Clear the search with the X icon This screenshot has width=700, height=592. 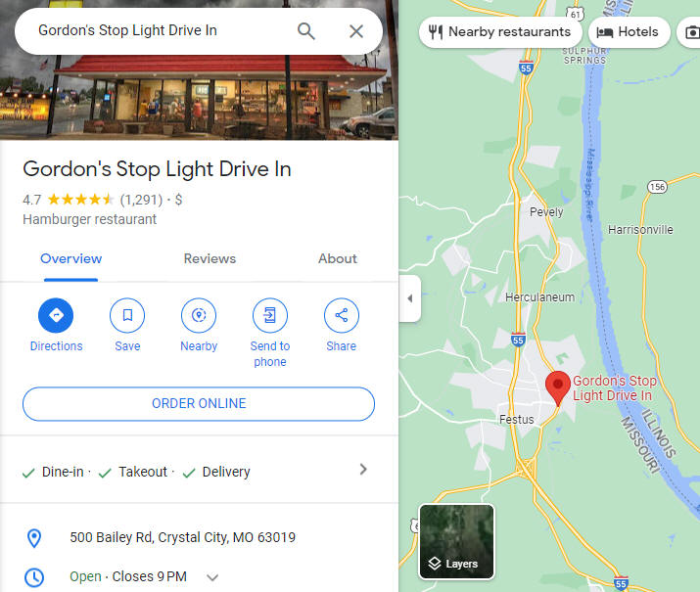[x=356, y=31]
